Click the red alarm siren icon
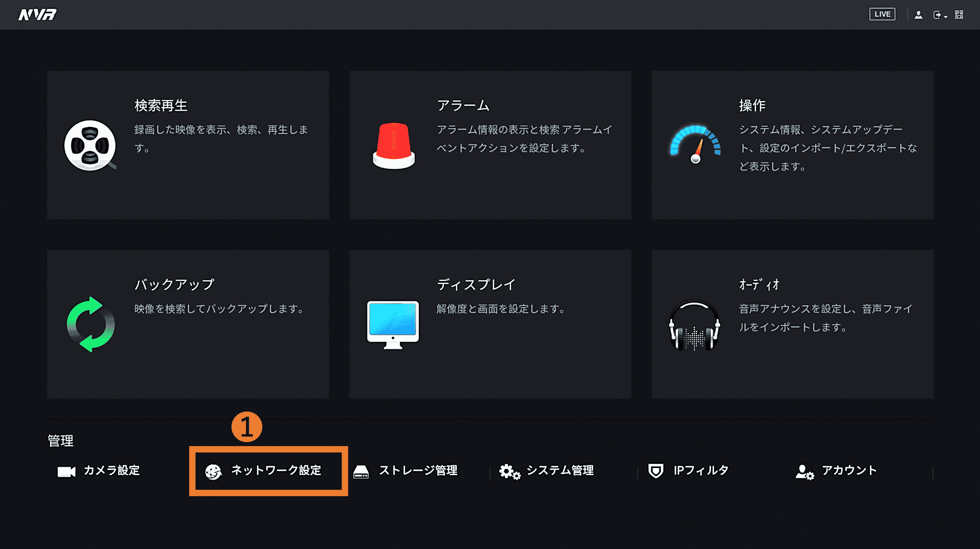The width and height of the screenshot is (980, 549). [393, 145]
